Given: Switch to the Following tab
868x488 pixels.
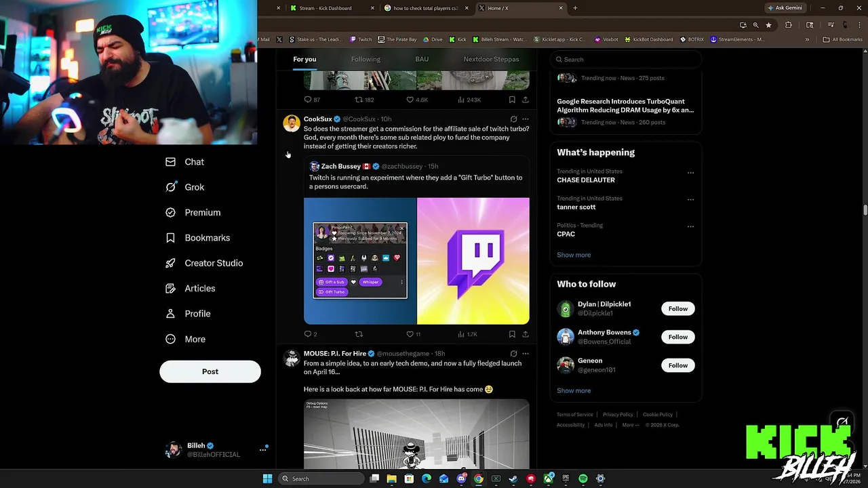Looking at the screenshot, I should (x=366, y=59).
